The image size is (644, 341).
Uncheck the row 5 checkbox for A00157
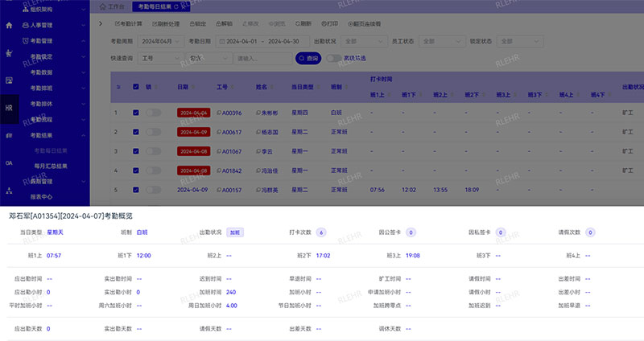click(136, 190)
